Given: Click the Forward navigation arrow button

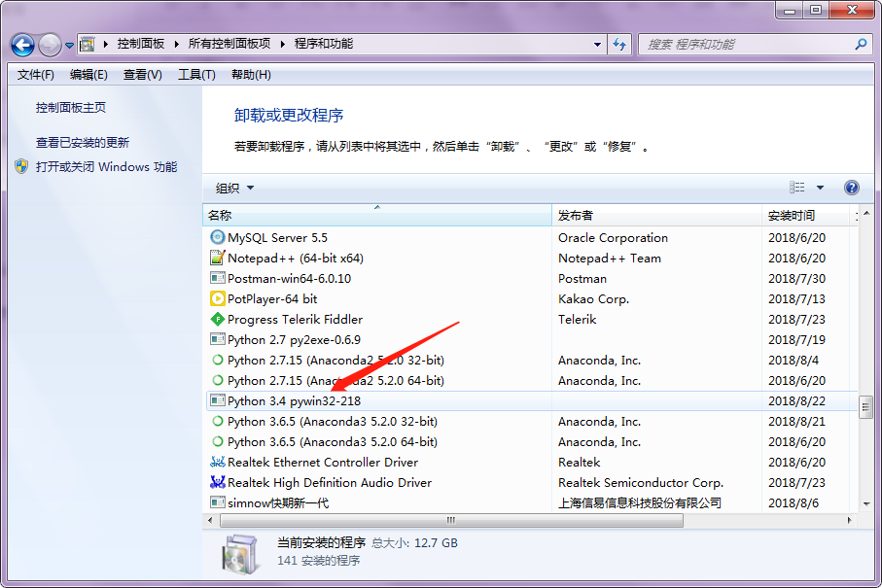Looking at the screenshot, I should click(x=50, y=45).
